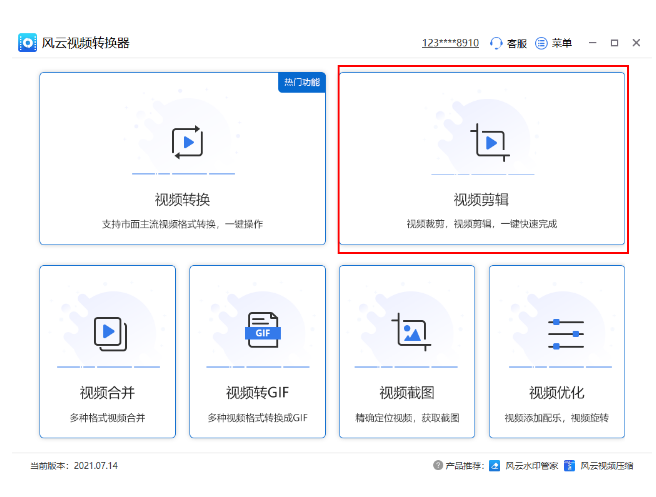Screen dimensions: 656x497
Task: Click version text 当前版本: 2021.07.14
Action: point(74,466)
